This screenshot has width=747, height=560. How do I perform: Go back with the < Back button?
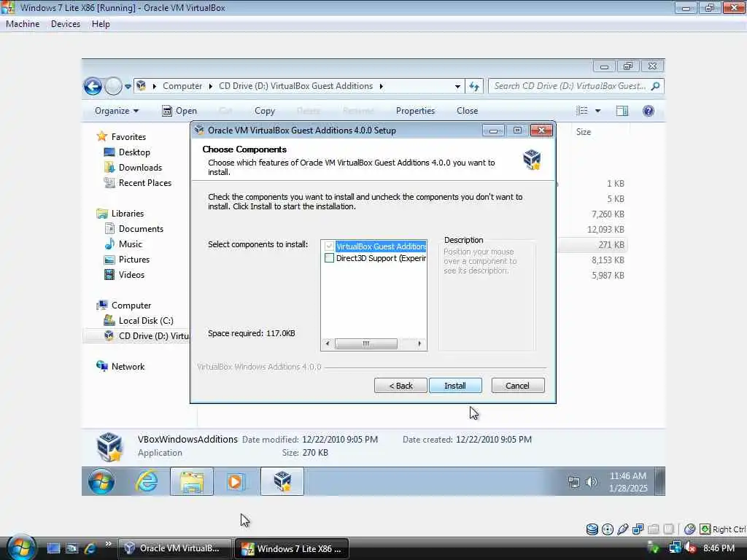[400, 385]
